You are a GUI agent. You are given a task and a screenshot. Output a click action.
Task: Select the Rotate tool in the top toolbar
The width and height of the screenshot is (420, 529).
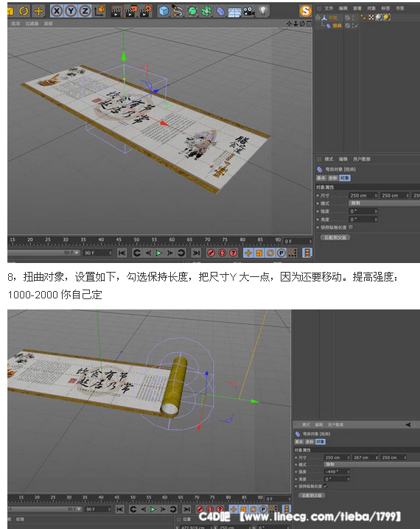(24, 11)
